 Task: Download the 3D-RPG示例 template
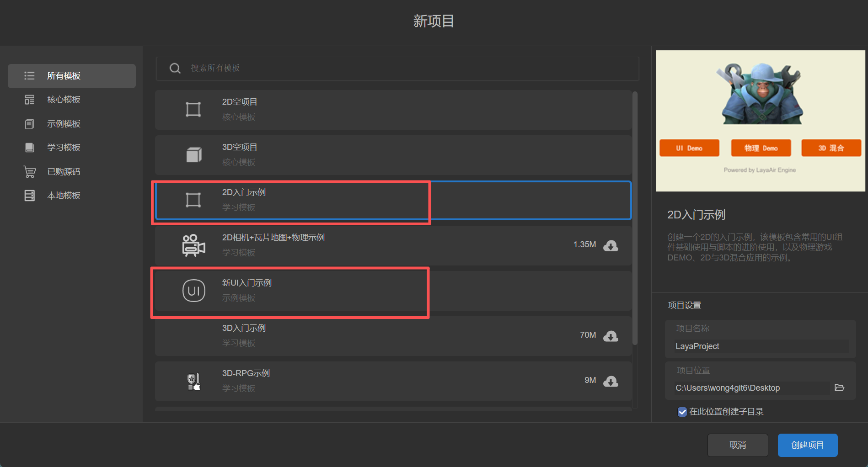click(x=611, y=381)
